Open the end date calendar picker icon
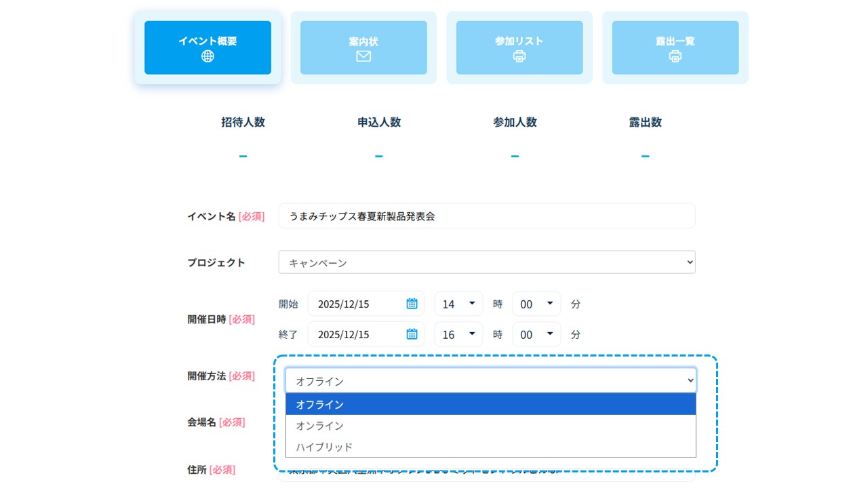 pos(412,334)
